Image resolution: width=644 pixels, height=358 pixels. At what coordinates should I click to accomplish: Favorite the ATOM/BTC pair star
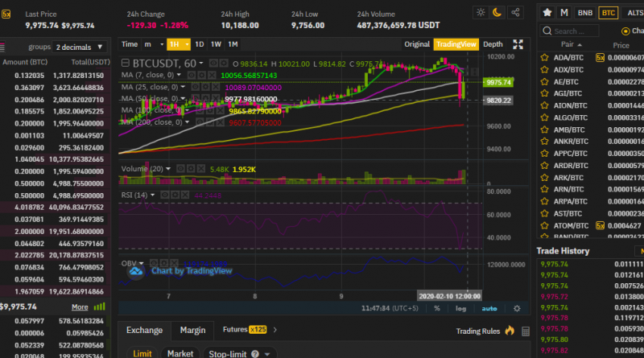(545, 226)
